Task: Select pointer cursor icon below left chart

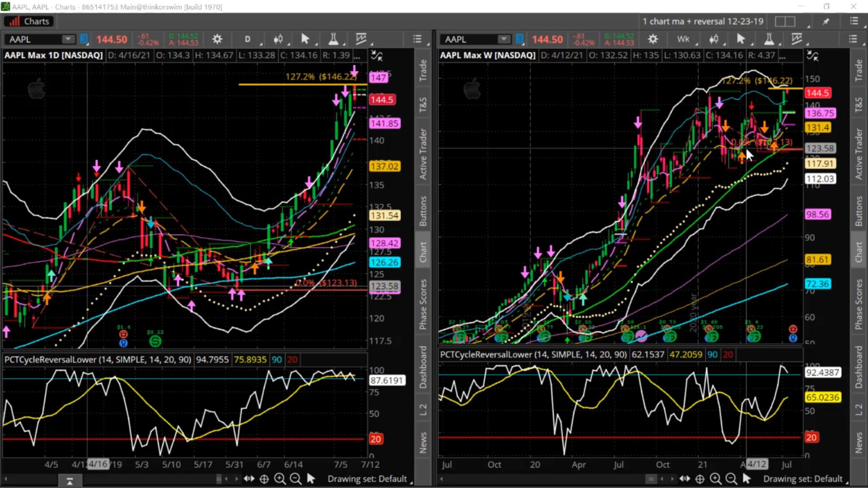Action: tap(311, 479)
